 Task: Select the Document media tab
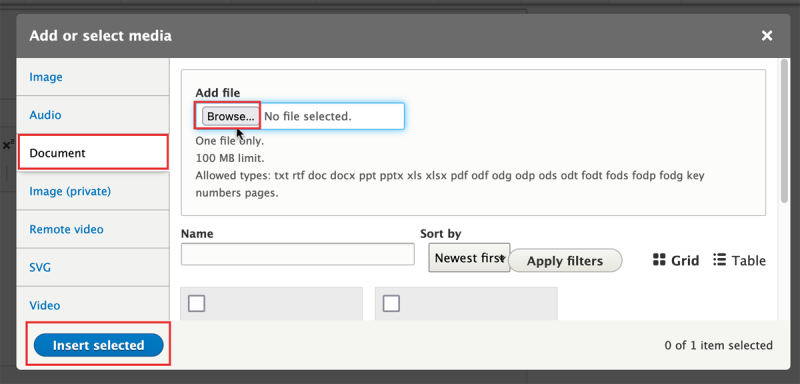pyautogui.click(x=93, y=152)
